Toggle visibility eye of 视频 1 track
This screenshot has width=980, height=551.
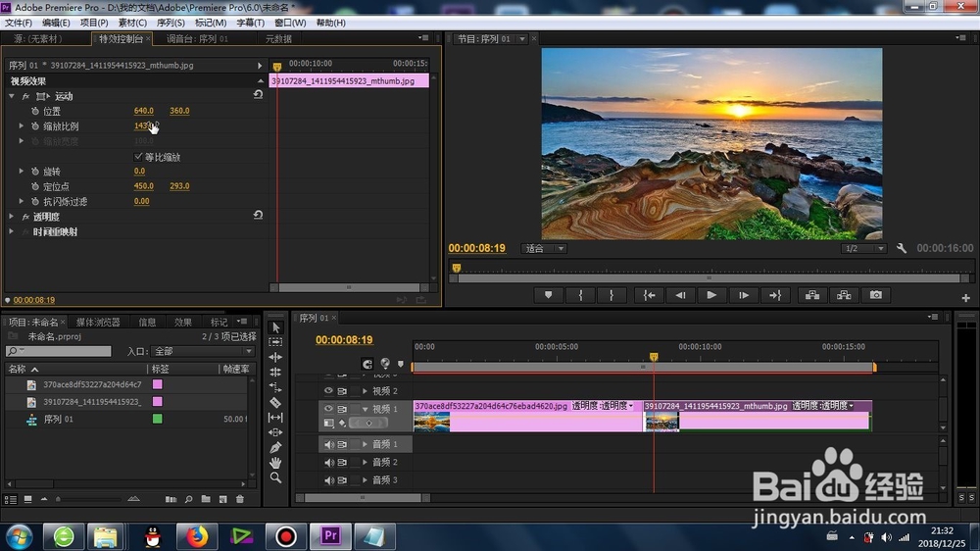328,409
